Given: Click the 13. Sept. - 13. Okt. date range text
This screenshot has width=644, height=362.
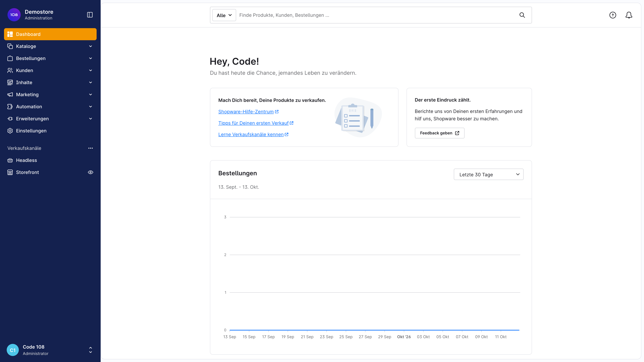Looking at the screenshot, I should [x=238, y=187].
